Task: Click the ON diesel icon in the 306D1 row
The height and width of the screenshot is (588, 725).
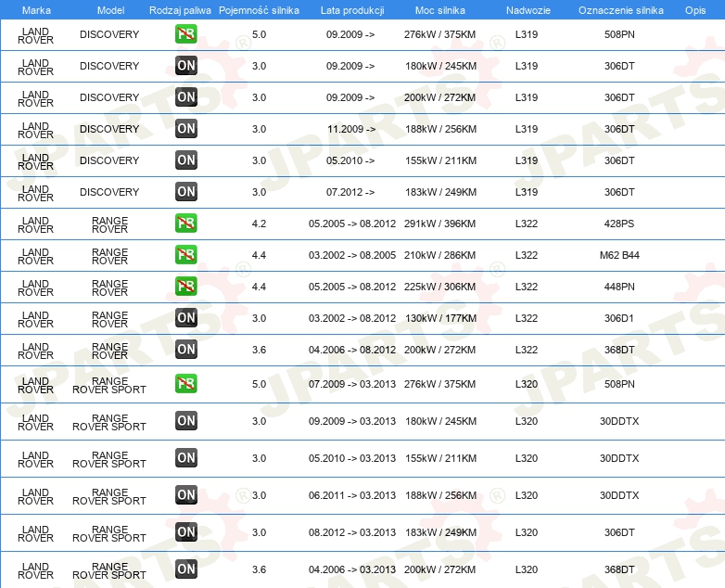Action: point(185,317)
